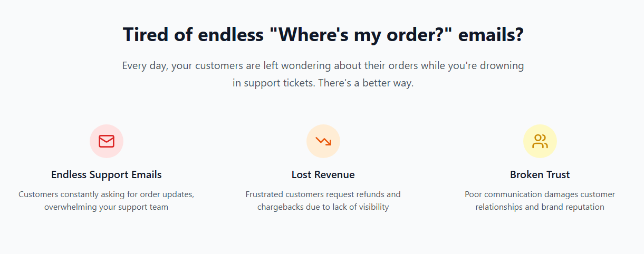Select the orange downward trending arrow icon
This screenshot has height=254, width=644.
(323, 141)
